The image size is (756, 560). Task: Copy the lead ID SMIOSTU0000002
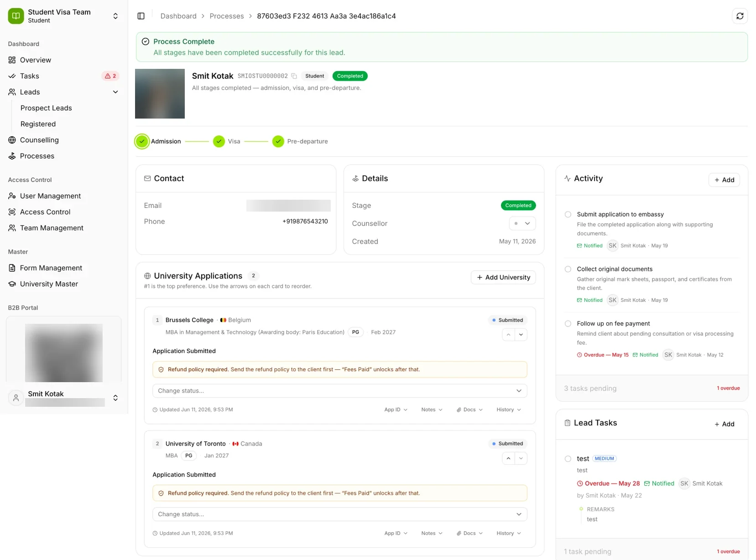tap(294, 76)
